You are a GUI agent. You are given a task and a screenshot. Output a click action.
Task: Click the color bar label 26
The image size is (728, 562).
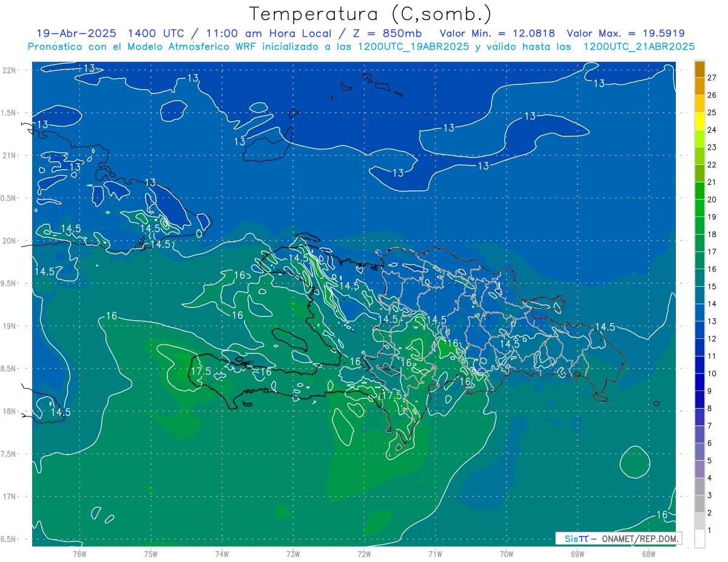pyautogui.click(x=712, y=95)
